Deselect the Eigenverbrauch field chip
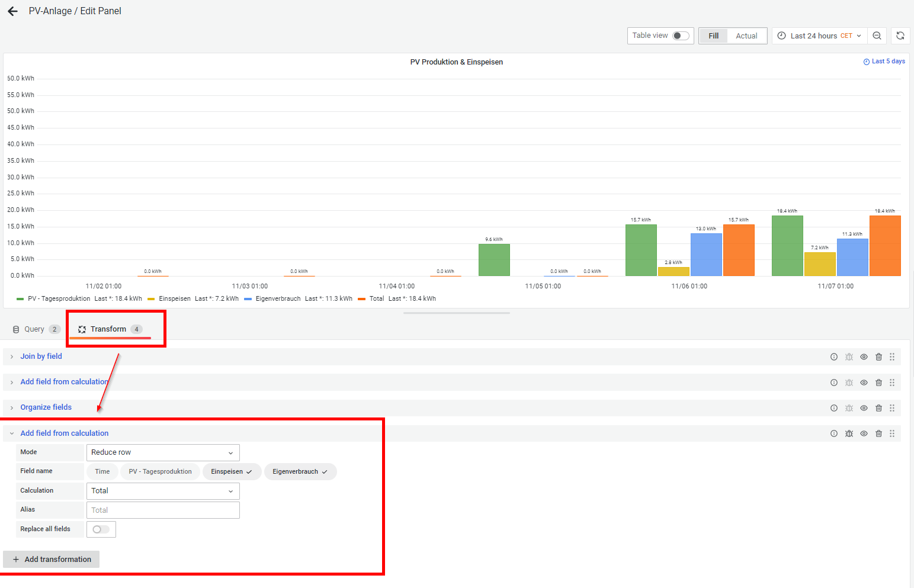 tap(300, 471)
